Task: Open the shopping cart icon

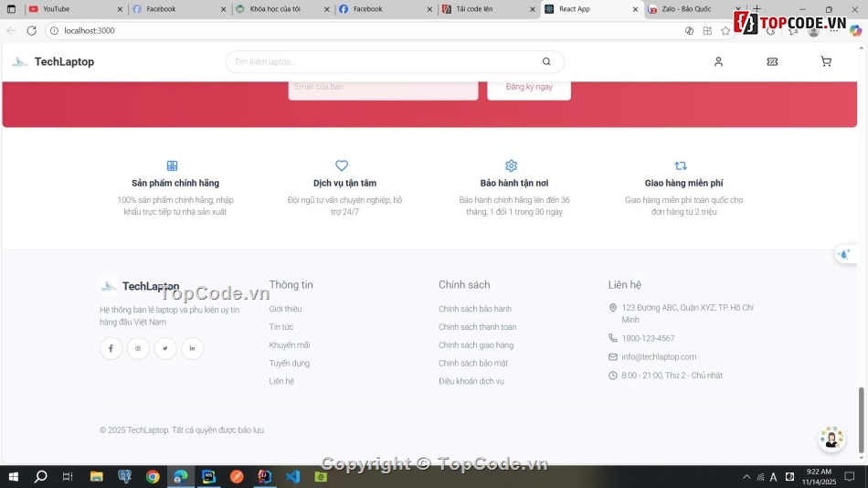Action: [x=826, y=61]
